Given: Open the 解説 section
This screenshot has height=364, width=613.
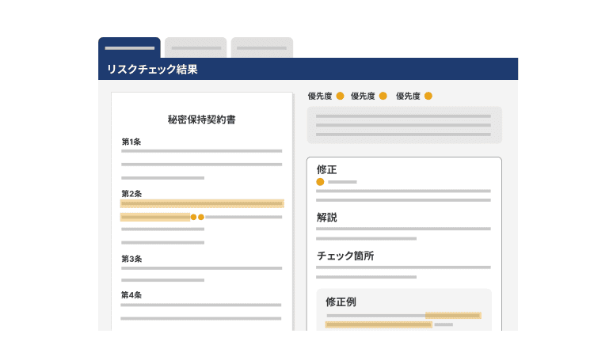Looking at the screenshot, I should (327, 217).
